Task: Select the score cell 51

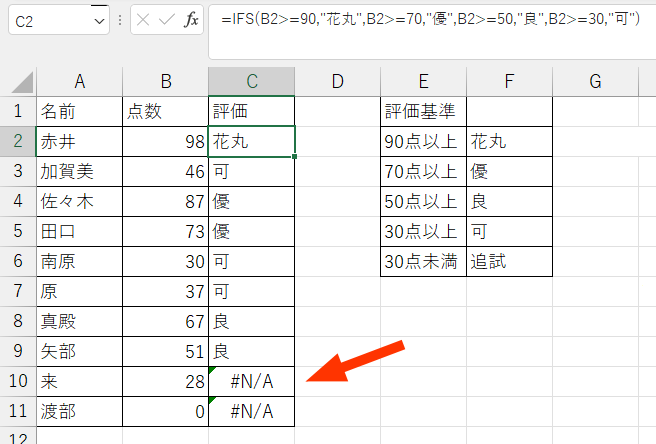Action: (x=166, y=352)
